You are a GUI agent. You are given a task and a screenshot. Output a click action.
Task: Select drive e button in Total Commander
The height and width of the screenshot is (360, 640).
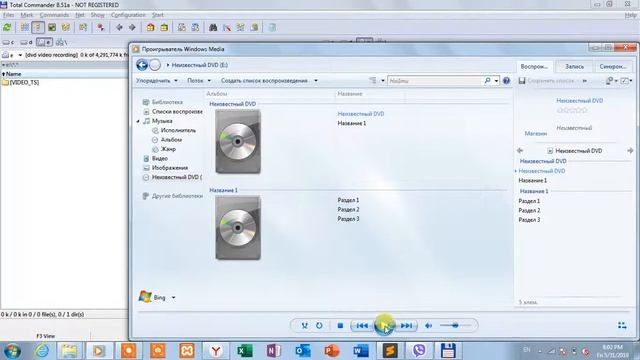[x=44, y=42]
